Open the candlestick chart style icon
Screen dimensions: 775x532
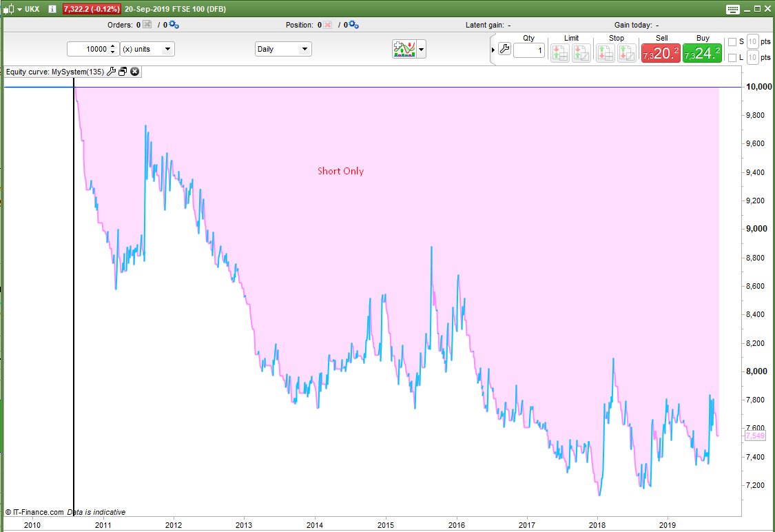[x=8, y=9]
